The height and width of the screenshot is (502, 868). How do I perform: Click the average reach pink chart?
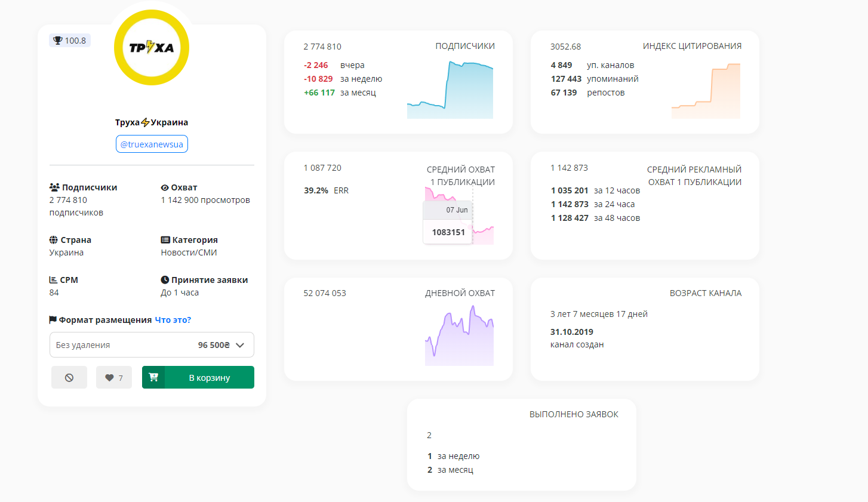pyautogui.click(x=459, y=215)
